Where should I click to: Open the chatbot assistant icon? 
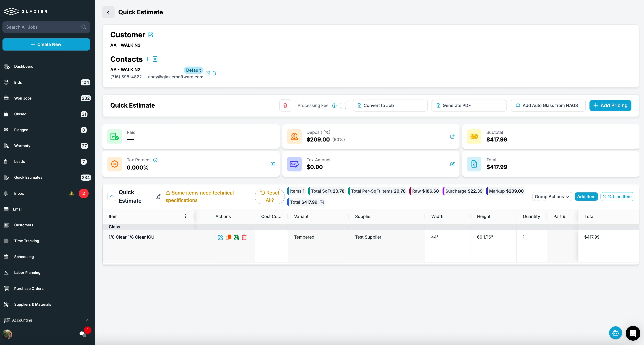click(615, 333)
